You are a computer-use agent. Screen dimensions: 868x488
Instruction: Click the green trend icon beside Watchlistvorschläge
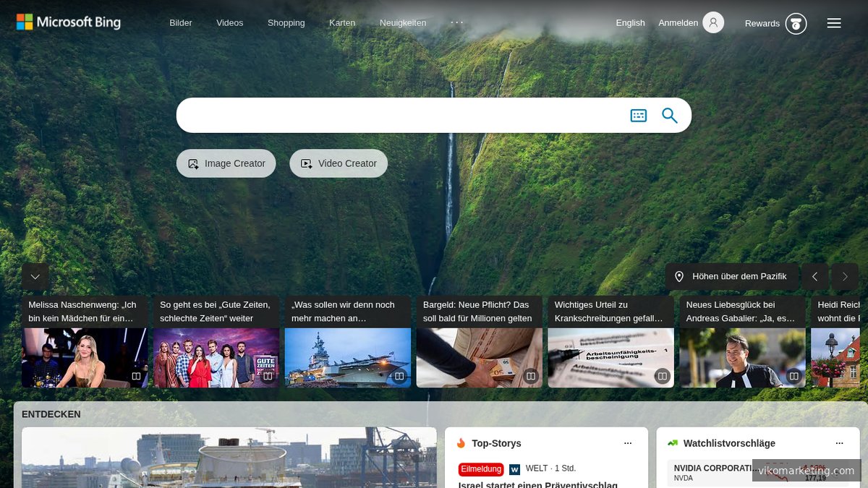coord(672,442)
